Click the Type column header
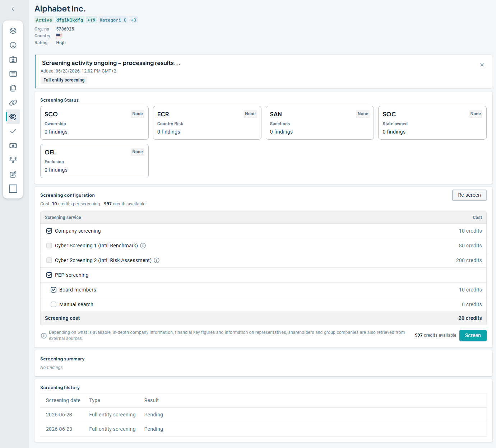496x448 pixels. 95,400
